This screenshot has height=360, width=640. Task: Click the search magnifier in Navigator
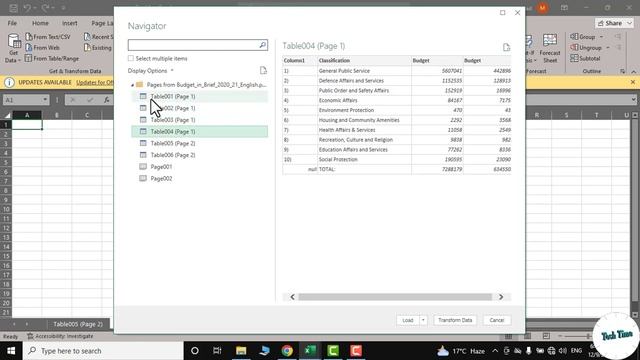pyautogui.click(x=262, y=45)
